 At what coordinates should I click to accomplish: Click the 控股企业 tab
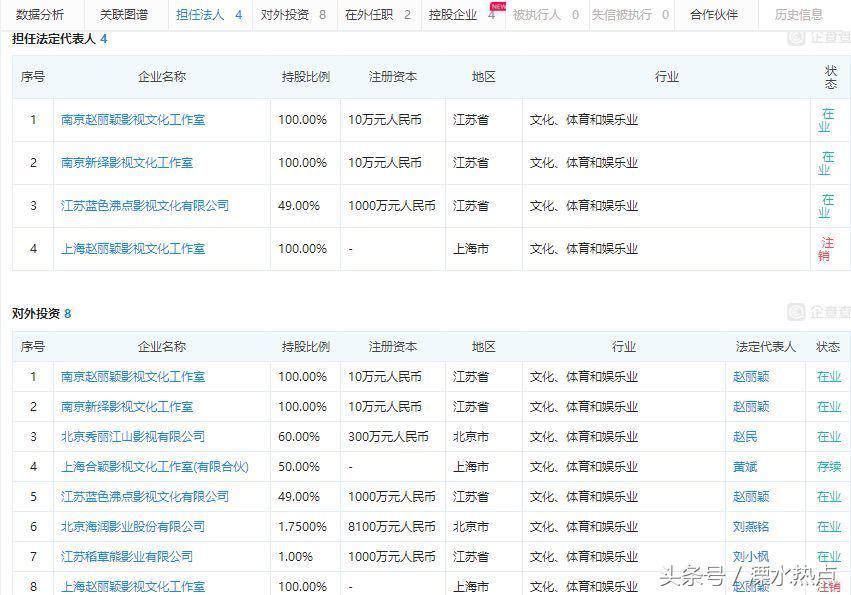(461, 15)
